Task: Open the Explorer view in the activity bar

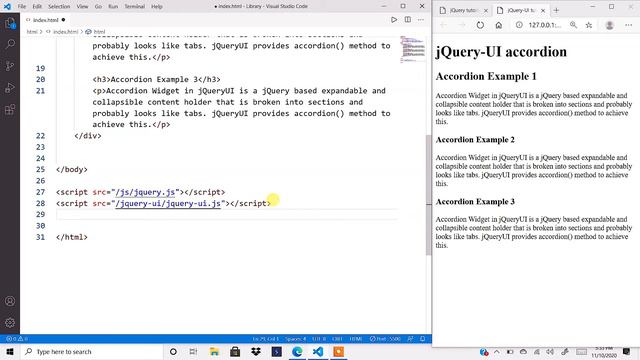Action: click(x=10, y=23)
